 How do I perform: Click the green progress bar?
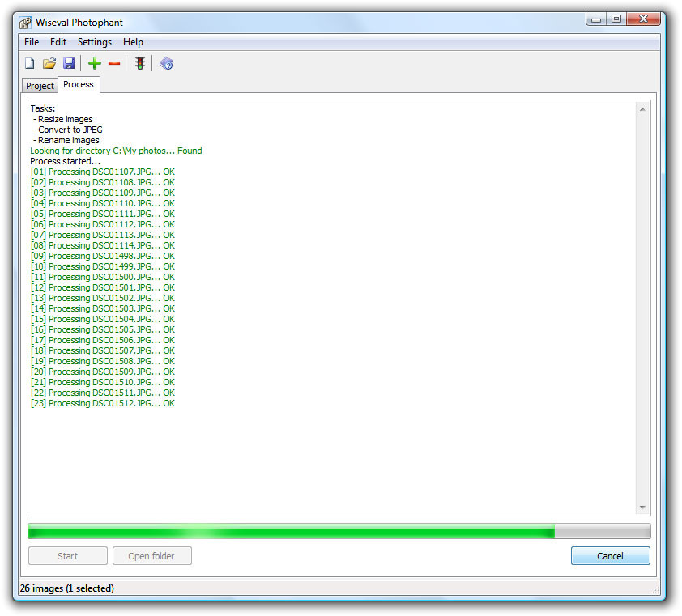point(339,531)
